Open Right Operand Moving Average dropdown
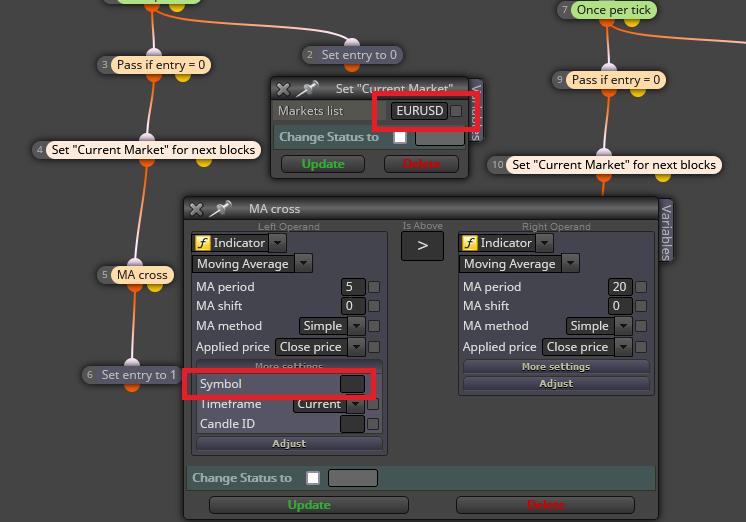Image resolution: width=746 pixels, height=522 pixels. pos(570,264)
